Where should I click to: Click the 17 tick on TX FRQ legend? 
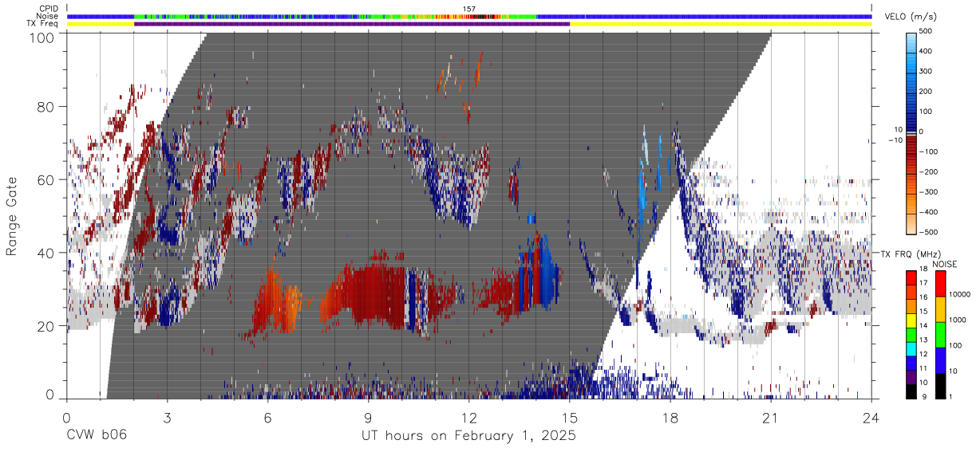click(x=925, y=283)
